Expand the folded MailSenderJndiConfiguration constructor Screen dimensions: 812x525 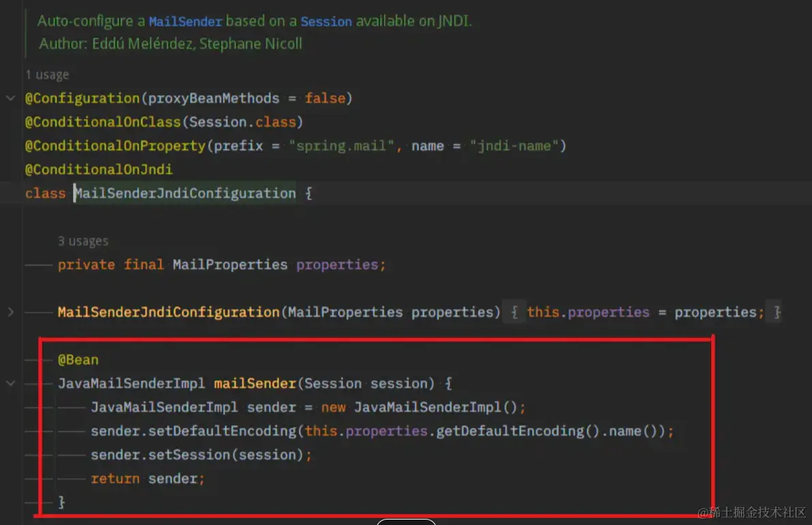click(x=10, y=312)
